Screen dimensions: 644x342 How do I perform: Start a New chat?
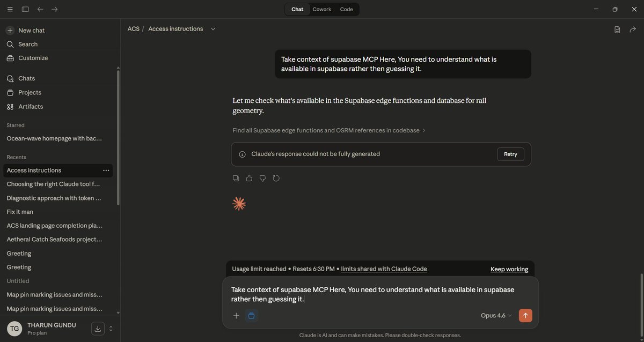click(25, 31)
